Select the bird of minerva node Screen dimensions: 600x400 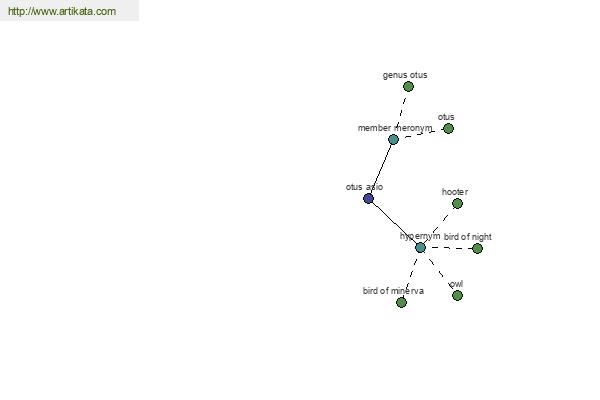click(401, 302)
